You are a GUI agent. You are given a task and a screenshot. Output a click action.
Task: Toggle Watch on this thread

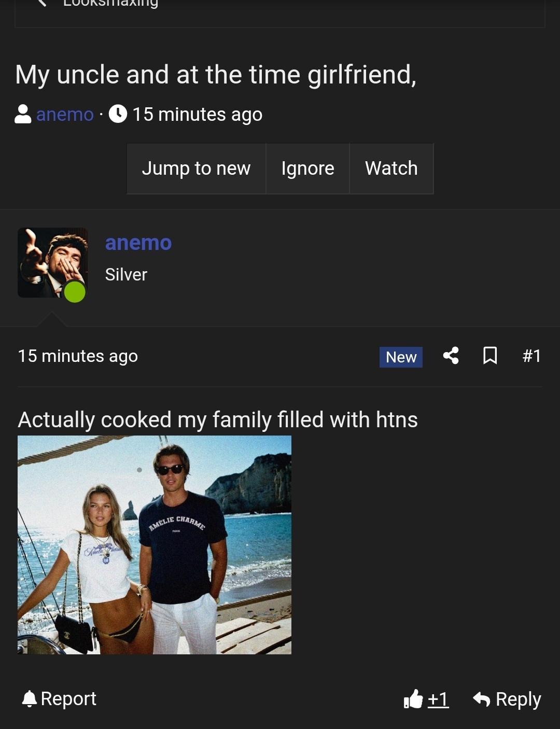click(x=391, y=169)
